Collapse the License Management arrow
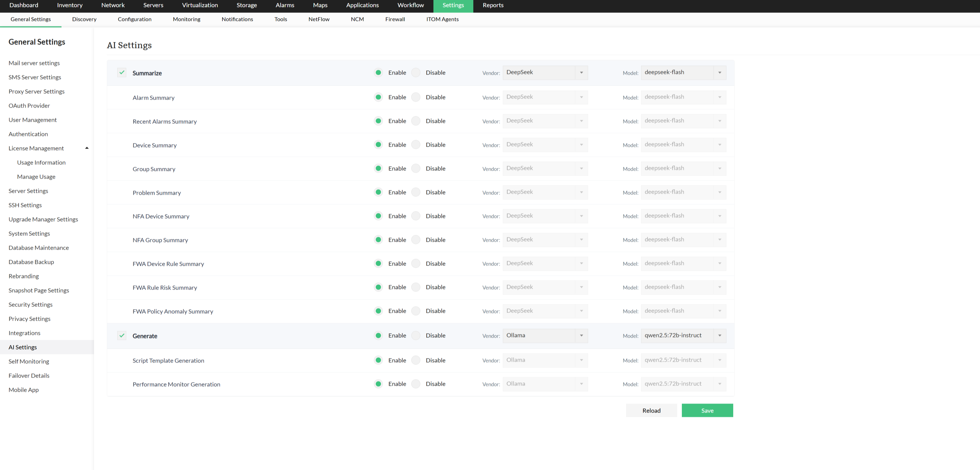The height and width of the screenshot is (470, 980). (87, 148)
